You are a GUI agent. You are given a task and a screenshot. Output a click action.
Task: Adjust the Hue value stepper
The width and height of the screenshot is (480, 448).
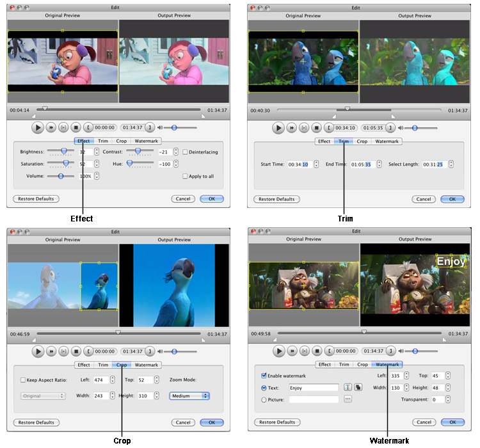coord(176,164)
